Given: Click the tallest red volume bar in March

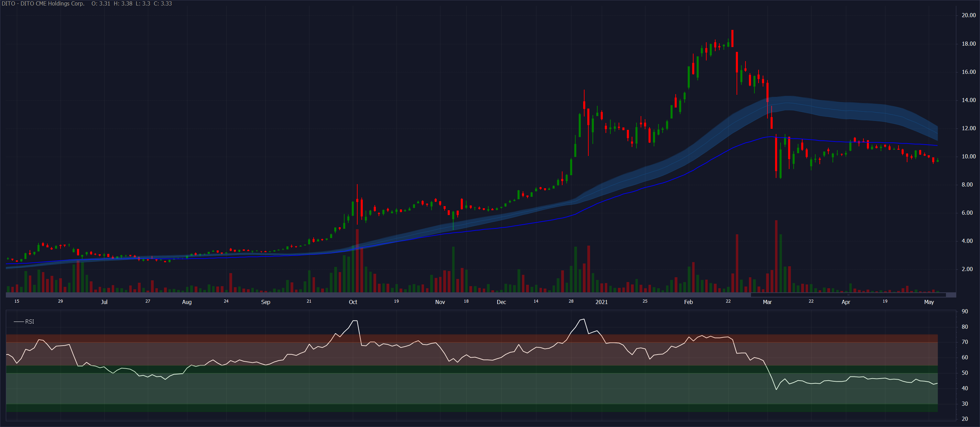Looking at the screenshot, I should point(776,257).
